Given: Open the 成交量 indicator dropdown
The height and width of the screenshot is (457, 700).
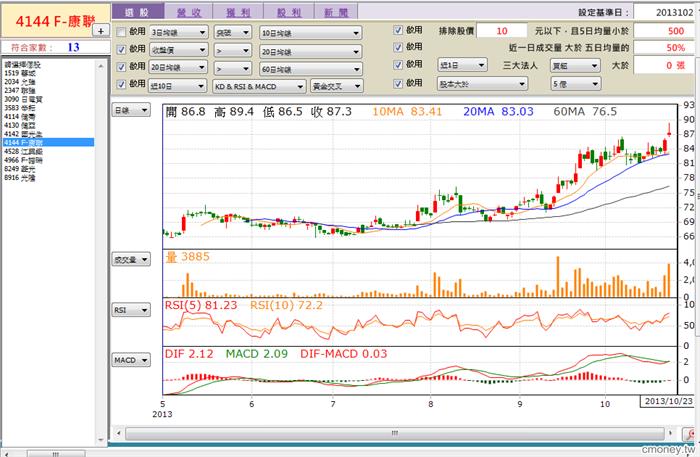Looking at the screenshot, I should point(131,259).
